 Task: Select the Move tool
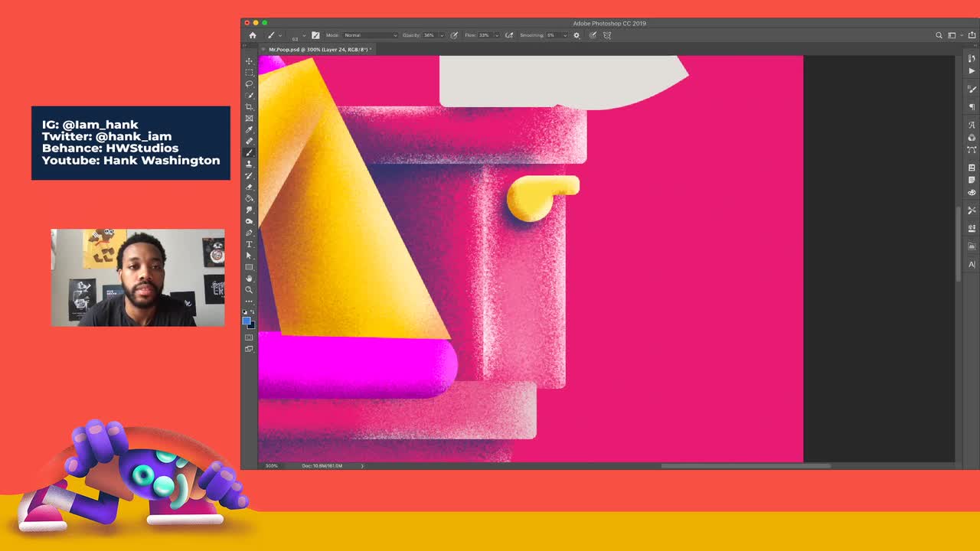pyautogui.click(x=249, y=60)
